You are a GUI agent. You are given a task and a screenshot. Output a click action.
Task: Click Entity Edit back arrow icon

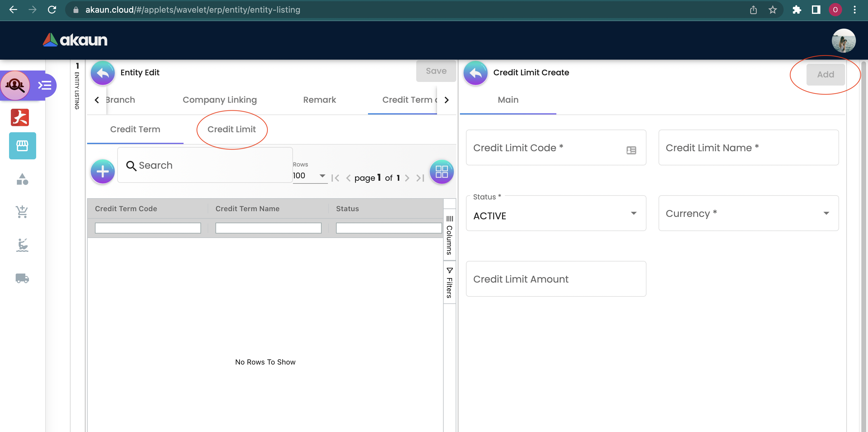[102, 73]
